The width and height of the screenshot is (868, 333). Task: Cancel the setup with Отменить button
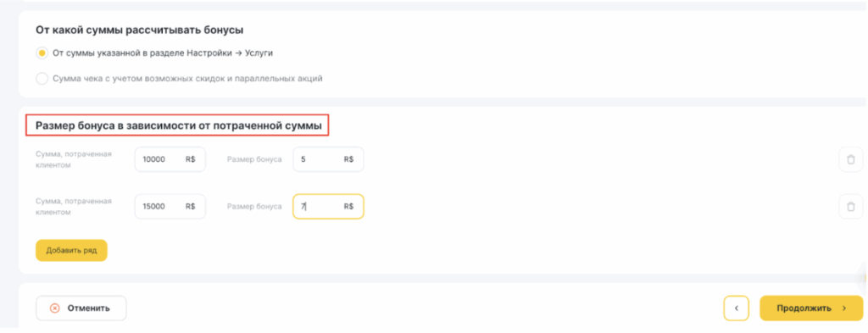[x=81, y=308]
